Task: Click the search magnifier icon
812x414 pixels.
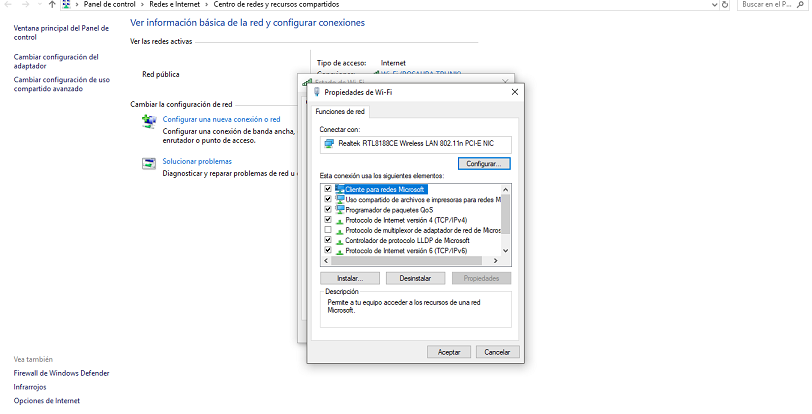Action: pyautogui.click(x=800, y=4)
